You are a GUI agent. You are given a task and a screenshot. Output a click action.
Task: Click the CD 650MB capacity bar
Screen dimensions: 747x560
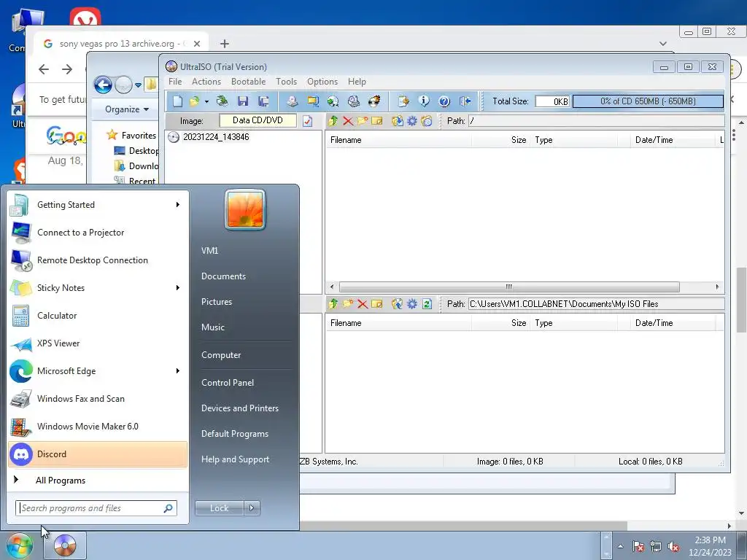tap(648, 101)
